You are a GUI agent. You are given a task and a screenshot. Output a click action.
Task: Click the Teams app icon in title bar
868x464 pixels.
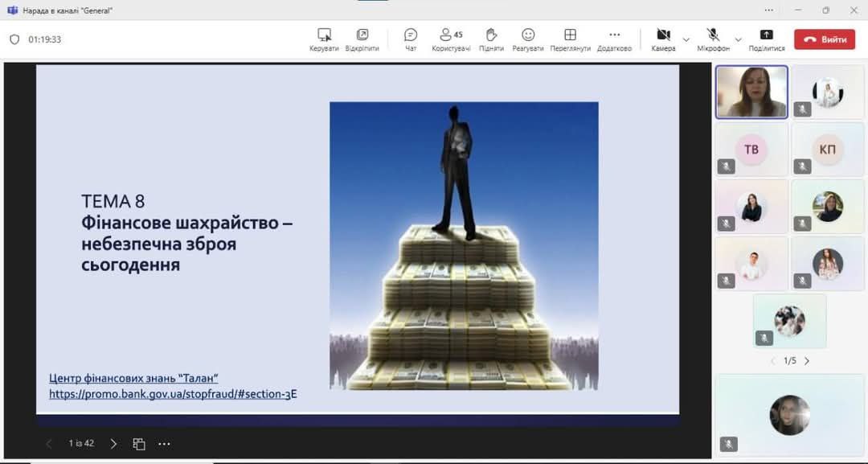tap(12, 10)
